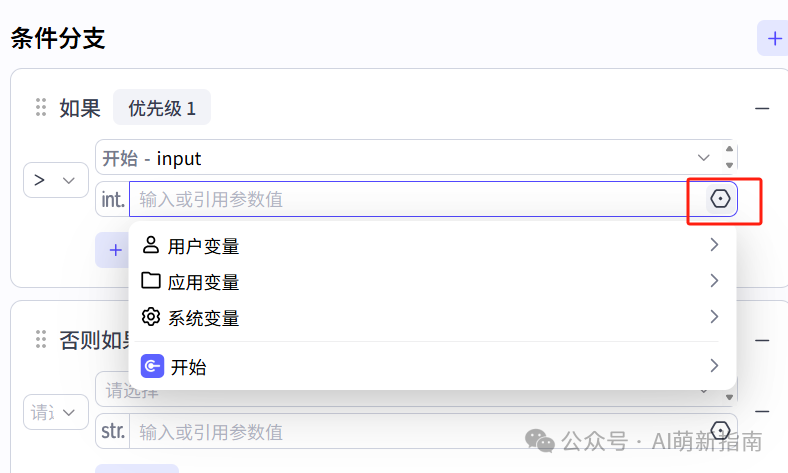Open the 请选择 operator dropdown in 否则如果
The width and height of the screenshot is (788, 473).
tap(55, 412)
